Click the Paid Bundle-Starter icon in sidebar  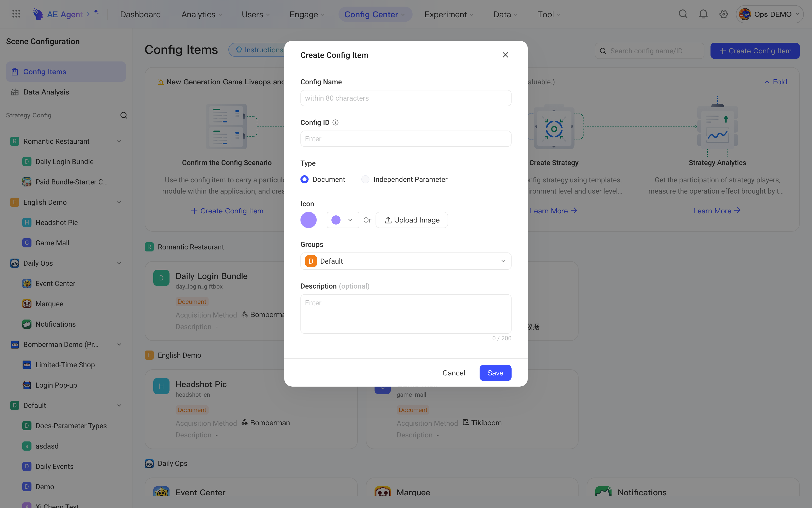pos(27,182)
